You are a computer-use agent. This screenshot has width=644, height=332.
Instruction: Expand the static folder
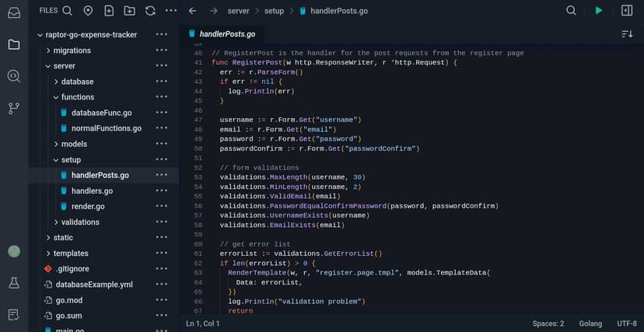point(48,238)
